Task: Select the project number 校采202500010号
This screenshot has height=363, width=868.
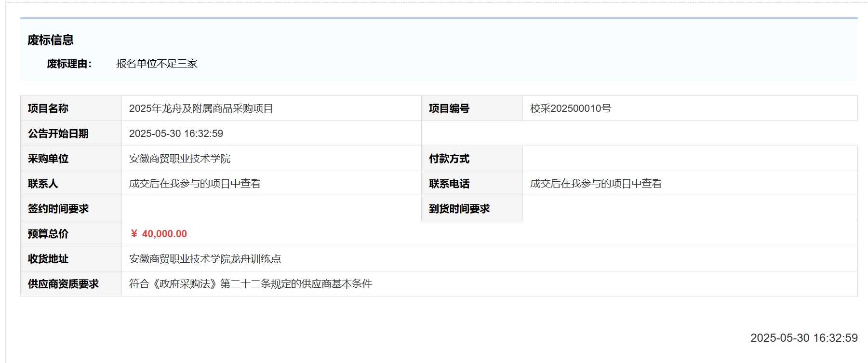Action: click(570, 108)
